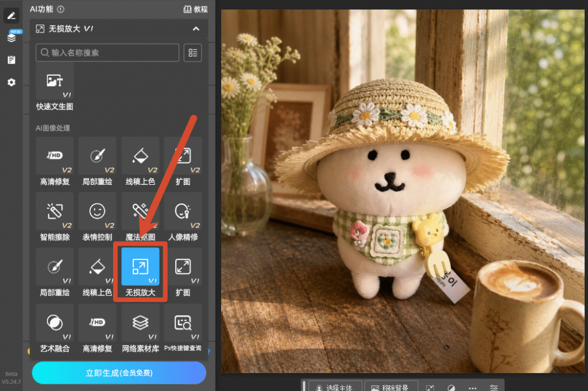Open the 网络素材库 tool
The height and width of the screenshot is (391, 588).
[140, 328]
